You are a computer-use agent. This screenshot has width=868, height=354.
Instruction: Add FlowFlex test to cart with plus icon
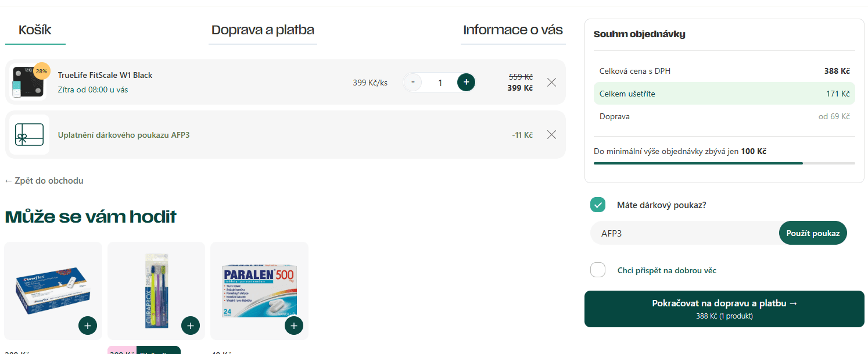pyautogui.click(x=88, y=326)
